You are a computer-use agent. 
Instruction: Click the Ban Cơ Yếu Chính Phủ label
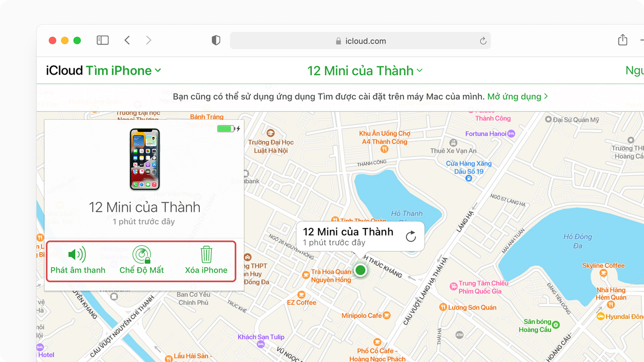pos(194,298)
